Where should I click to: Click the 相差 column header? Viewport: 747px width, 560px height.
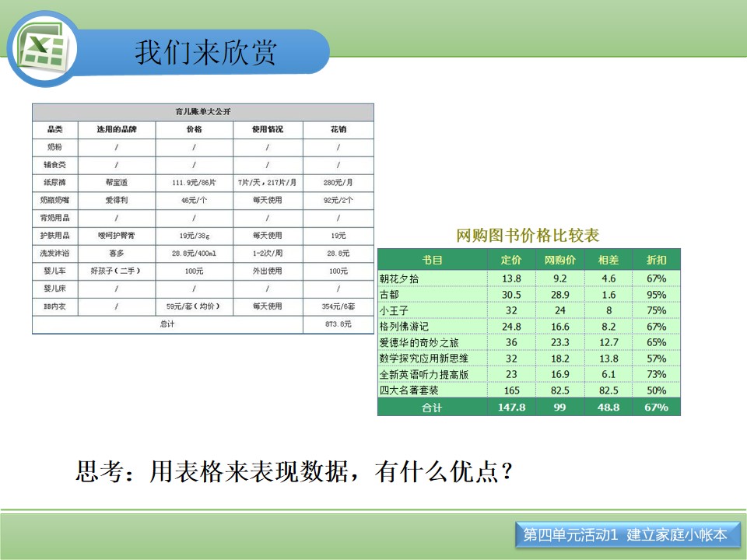pos(608,260)
